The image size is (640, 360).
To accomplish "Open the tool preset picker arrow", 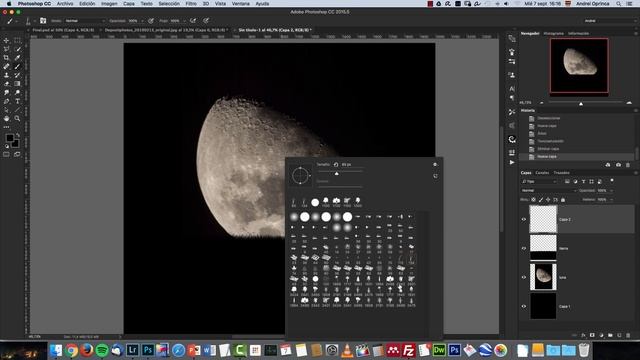I will (x=16, y=21).
